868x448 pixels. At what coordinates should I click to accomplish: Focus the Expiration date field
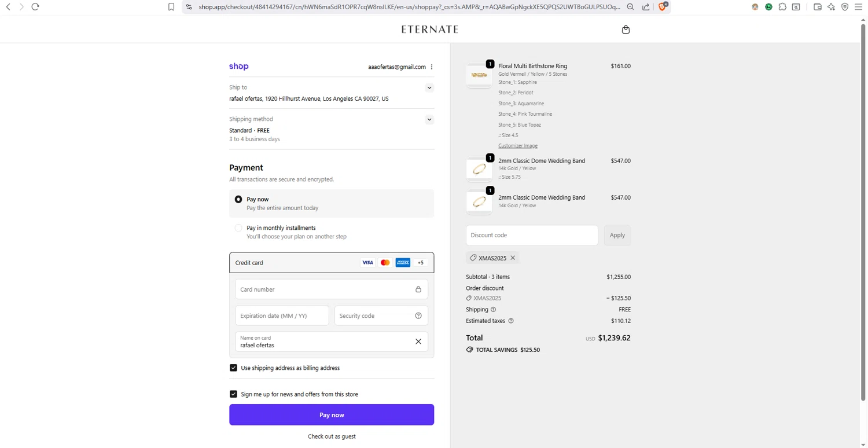coord(282,316)
